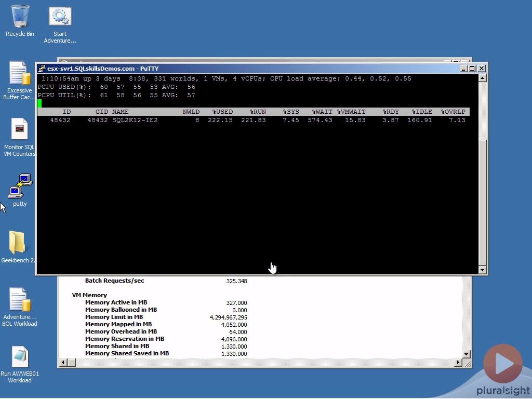Screen dimensions: 532x399
Task: Click the 4,096.000 reservation value
Action: click(x=234, y=339)
